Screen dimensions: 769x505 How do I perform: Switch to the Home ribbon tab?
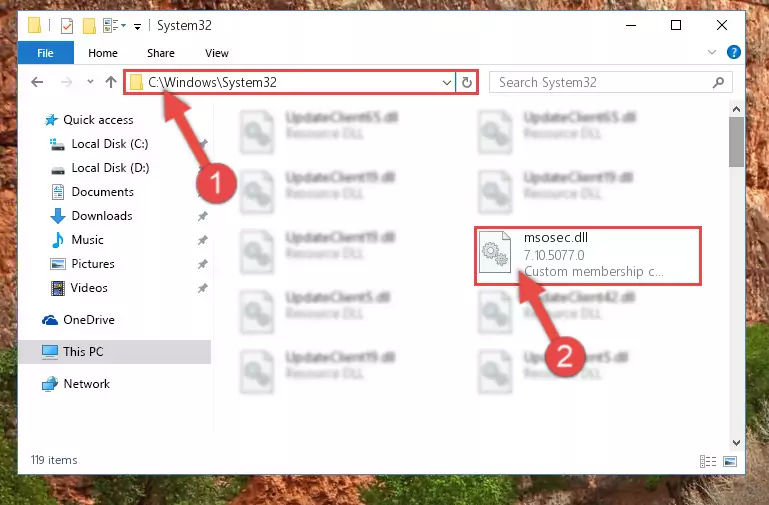pos(103,53)
